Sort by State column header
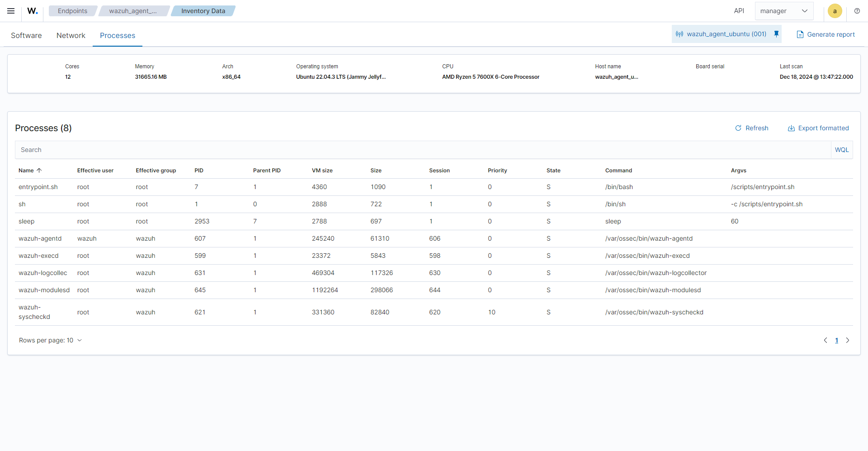This screenshot has width=868, height=451. click(x=553, y=171)
